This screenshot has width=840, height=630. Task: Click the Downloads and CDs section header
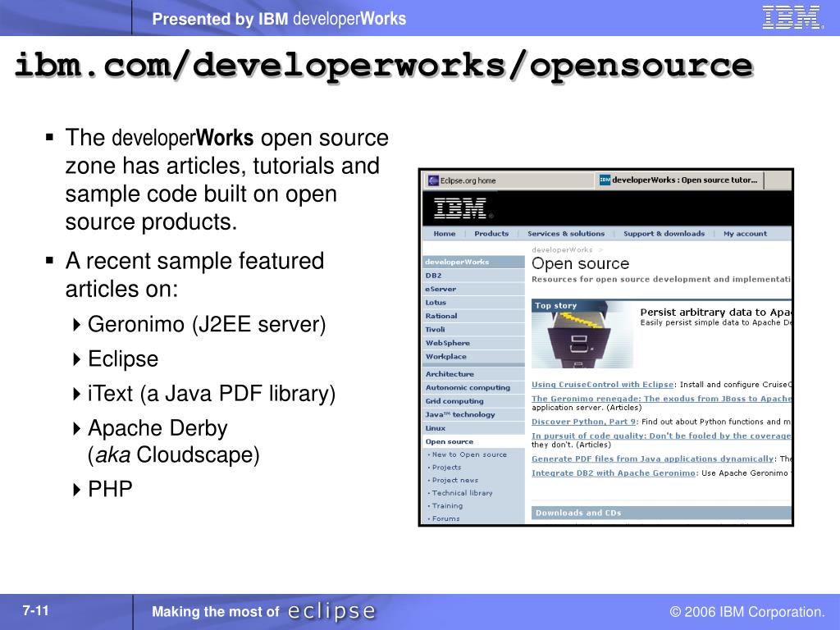662,513
